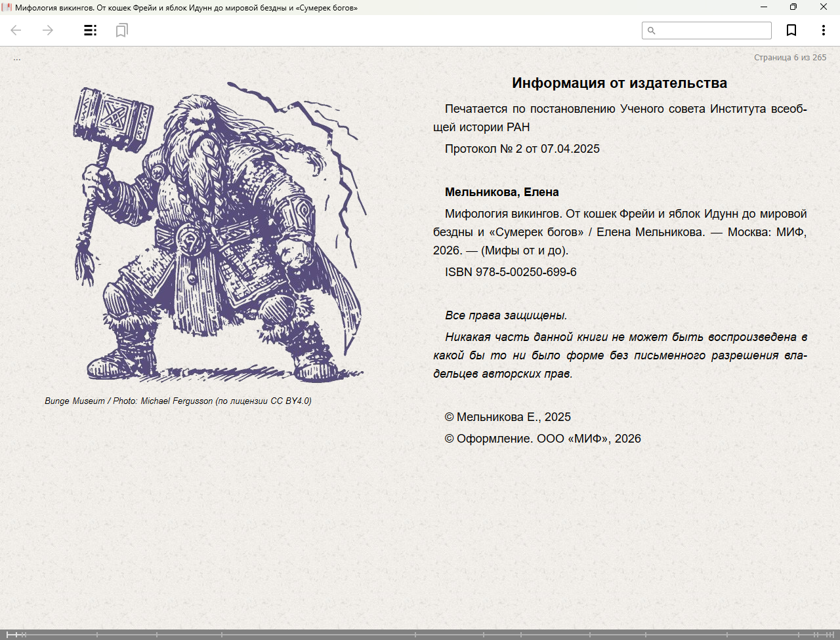Bookmark the current page
Screen dimensions: 840x640
tap(791, 30)
